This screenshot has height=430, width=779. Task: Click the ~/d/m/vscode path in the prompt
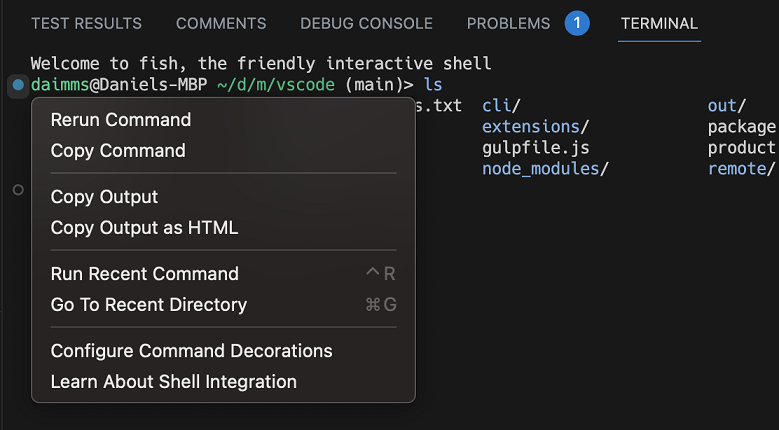click(275, 85)
